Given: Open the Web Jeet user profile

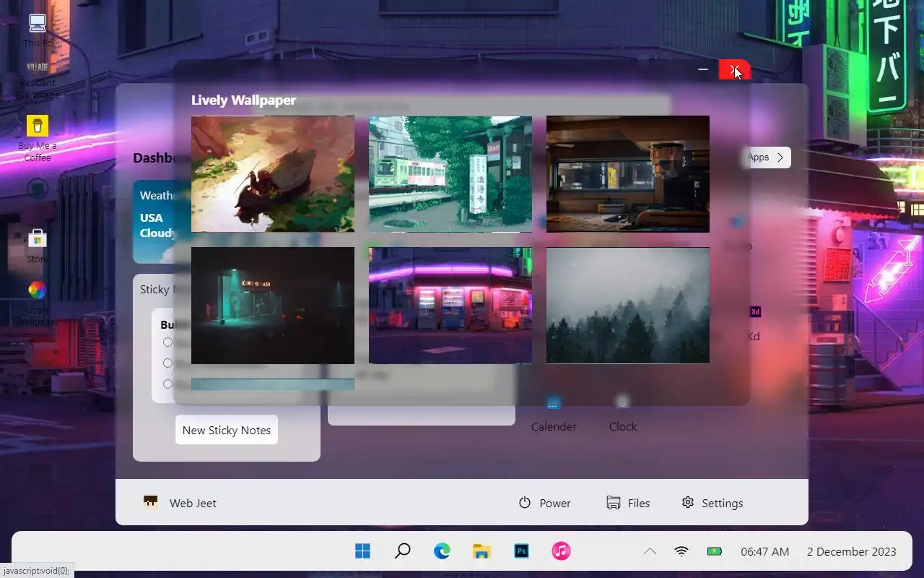Looking at the screenshot, I should coord(180,503).
